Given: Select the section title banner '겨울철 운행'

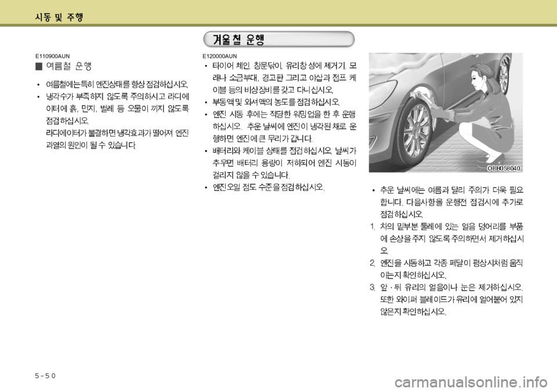Looking at the screenshot, I should [x=279, y=39].
